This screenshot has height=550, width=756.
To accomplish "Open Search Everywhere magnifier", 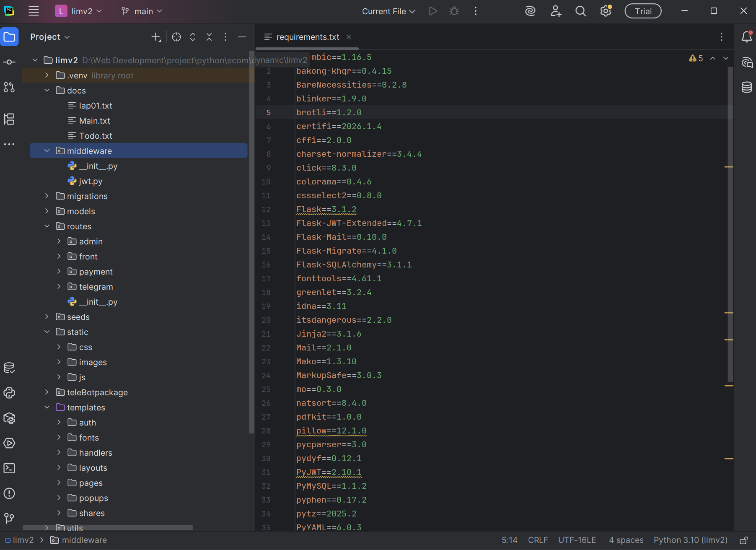I will [581, 11].
